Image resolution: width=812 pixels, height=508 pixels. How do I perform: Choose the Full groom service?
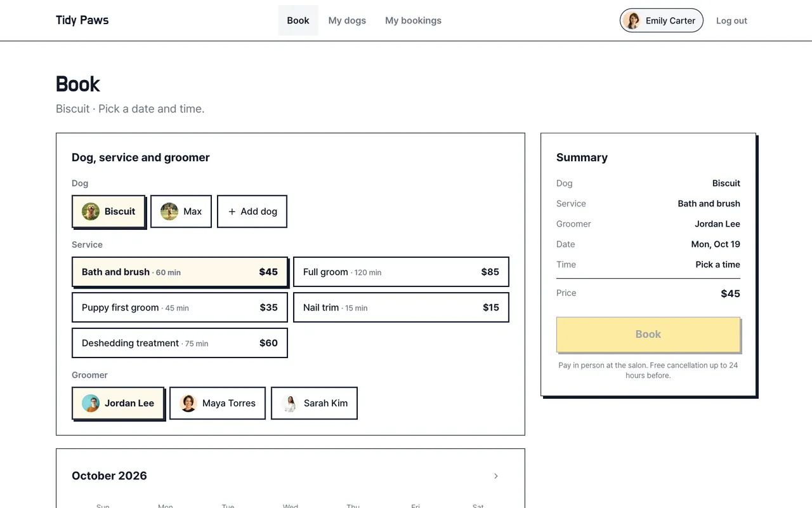click(401, 272)
